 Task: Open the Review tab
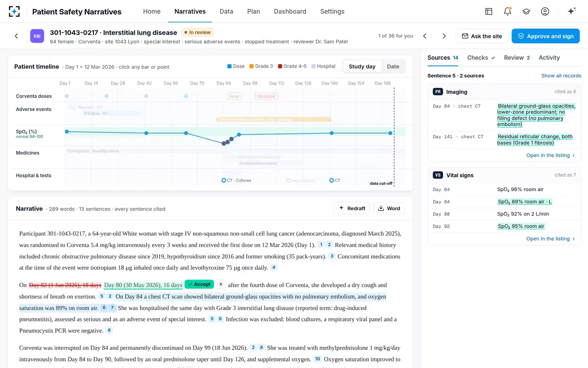click(x=517, y=58)
